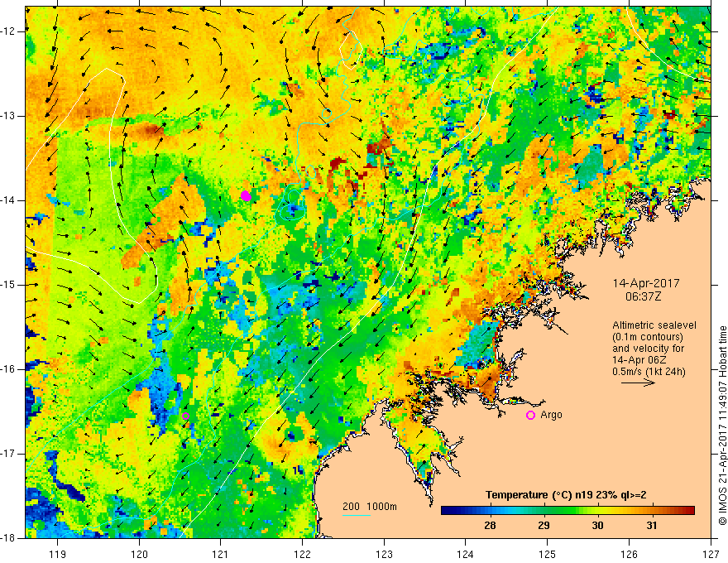Click the cyan bathymetry legend line

(357, 515)
